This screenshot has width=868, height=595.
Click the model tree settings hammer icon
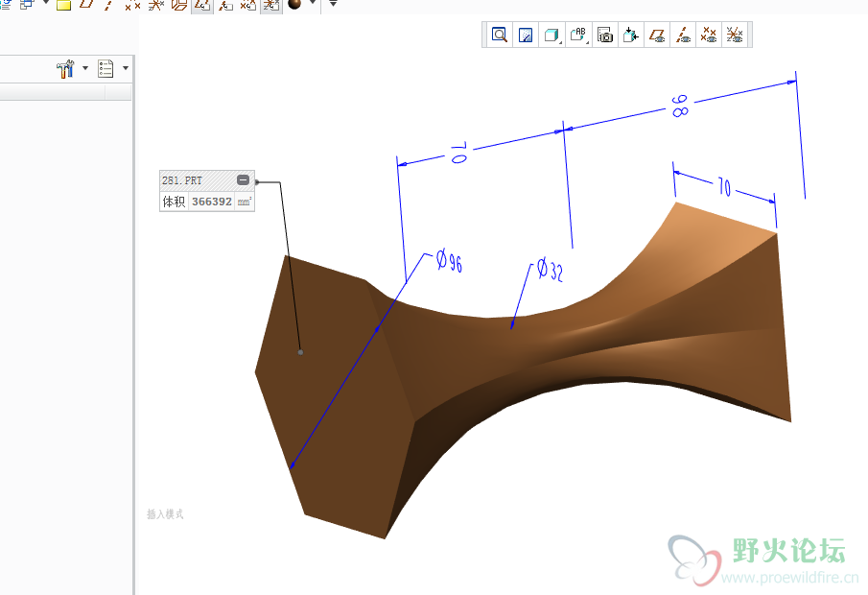point(65,69)
